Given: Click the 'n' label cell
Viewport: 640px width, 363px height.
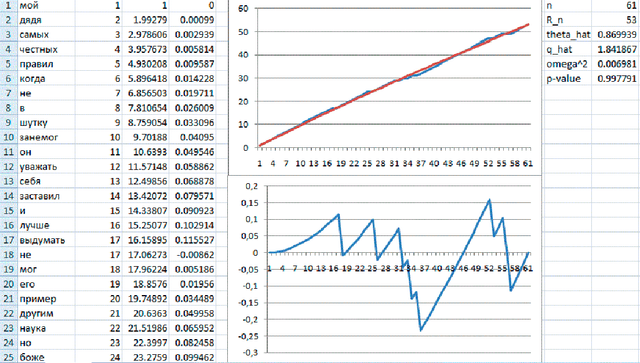Looking at the screenshot, I should [x=568, y=5].
